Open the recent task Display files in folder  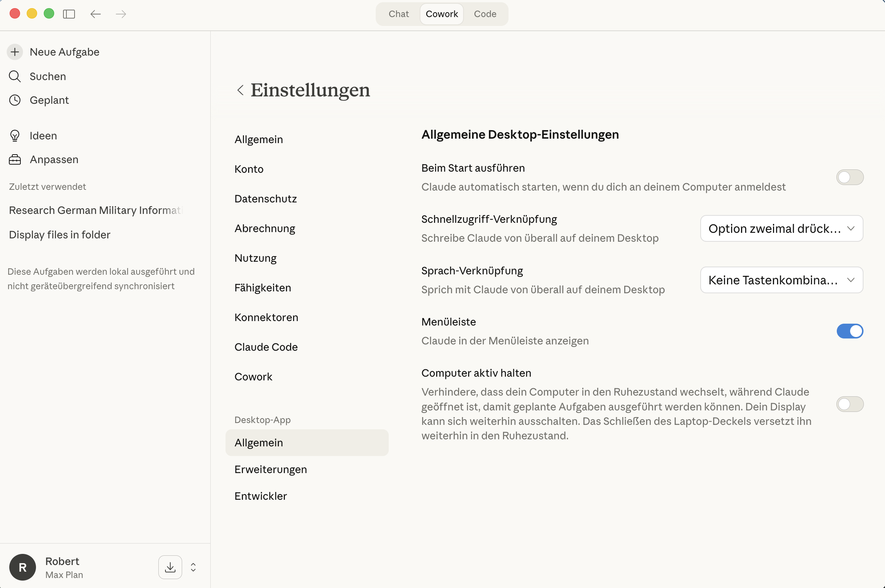click(x=59, y=234)
